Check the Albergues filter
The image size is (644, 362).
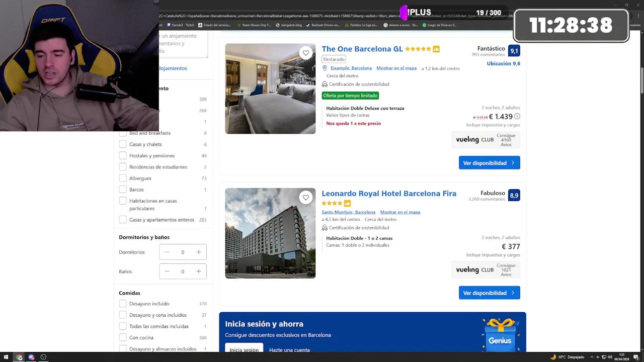coord(123,178)
